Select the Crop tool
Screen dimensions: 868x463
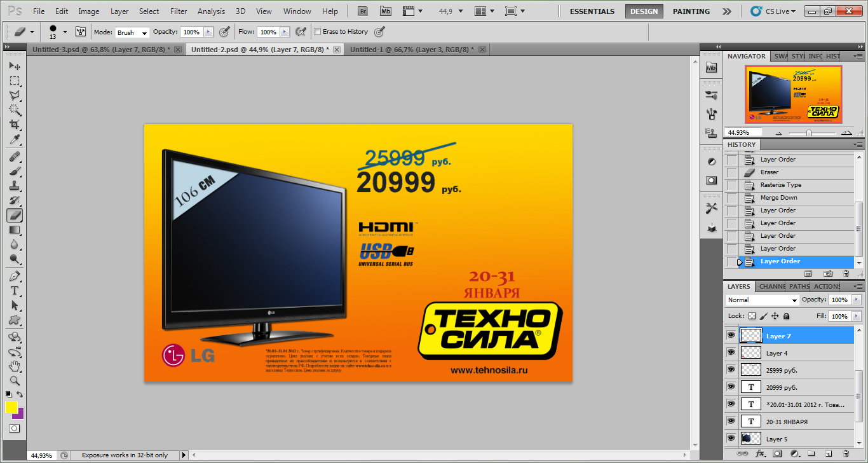pos(15,125)
